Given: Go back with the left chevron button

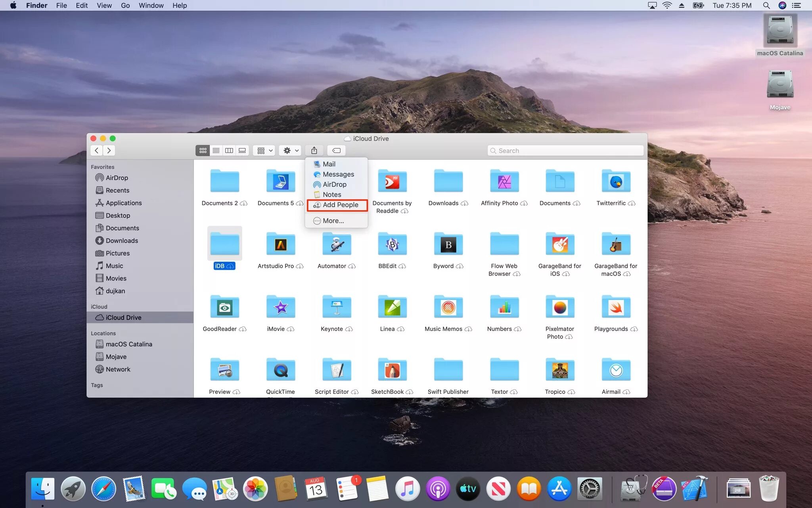Looking at the screenshot, I should pyautogui.click(x=96, y=150).
